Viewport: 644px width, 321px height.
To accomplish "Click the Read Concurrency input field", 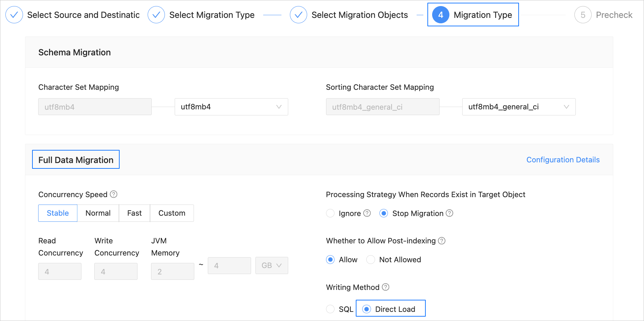I will (x=60, y=271).
